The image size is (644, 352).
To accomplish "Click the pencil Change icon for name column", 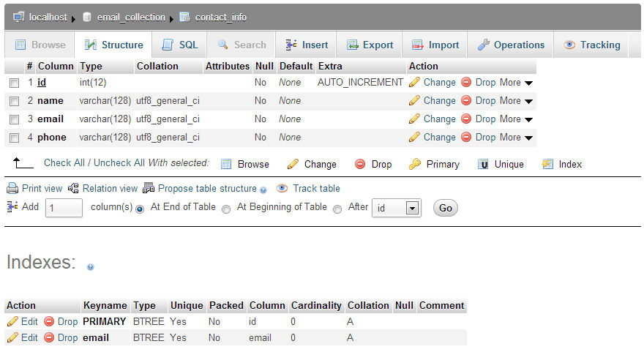I will 414,101.
